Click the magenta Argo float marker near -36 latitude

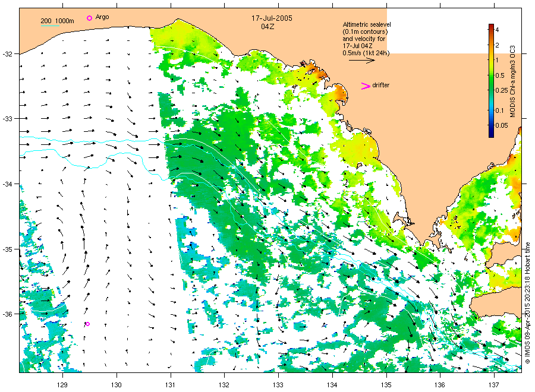coord(88,324)
